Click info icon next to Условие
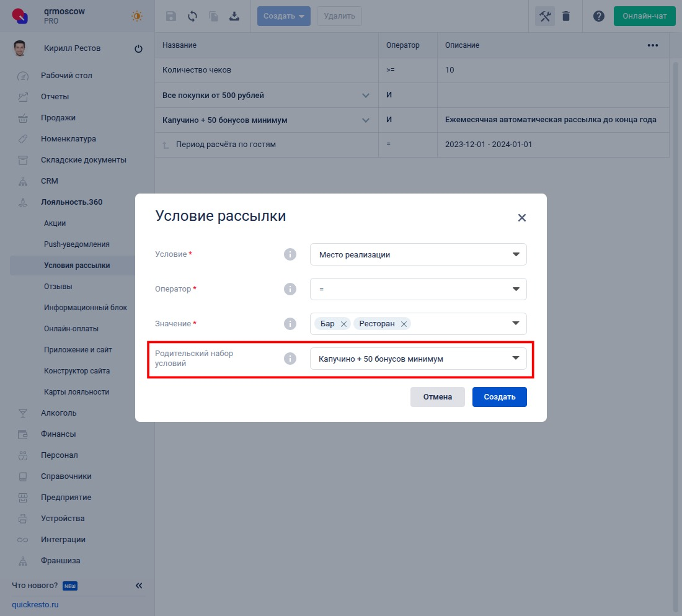The height and width of the screenshot is (616, 682). click(290, 254)
